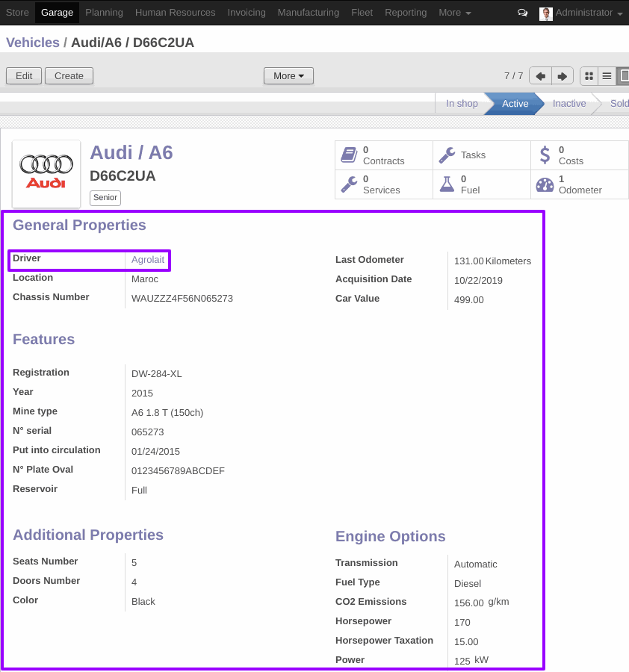
Task: Select license plate D66C2UA text
Action: [123, 176]
